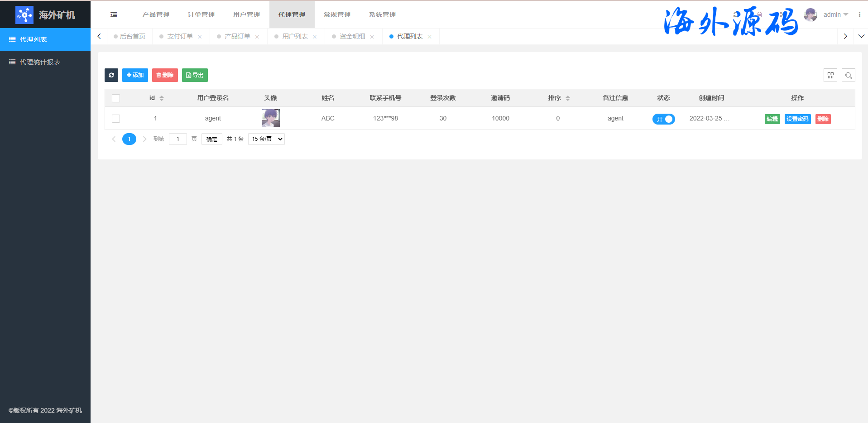The height and width of the screenshot is (423, 868).
Task: Close the 支付订单 tab
Action: tap(200, 37)
